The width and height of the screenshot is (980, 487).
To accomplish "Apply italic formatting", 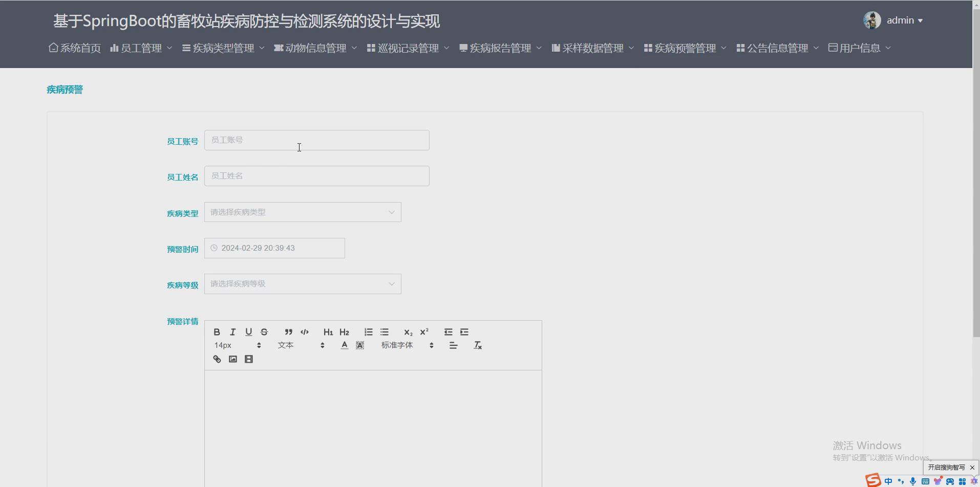I will (x=232, y=331).
